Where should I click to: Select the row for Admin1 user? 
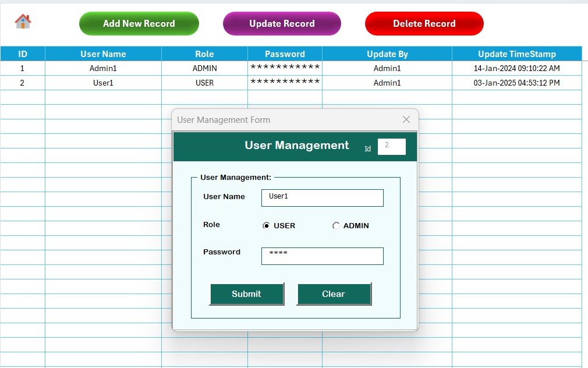tap(103, 68)
